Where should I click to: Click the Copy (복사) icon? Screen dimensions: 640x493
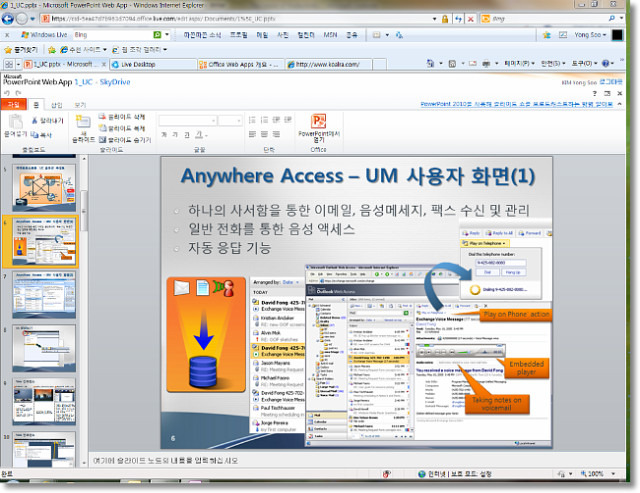coord(35,134)
